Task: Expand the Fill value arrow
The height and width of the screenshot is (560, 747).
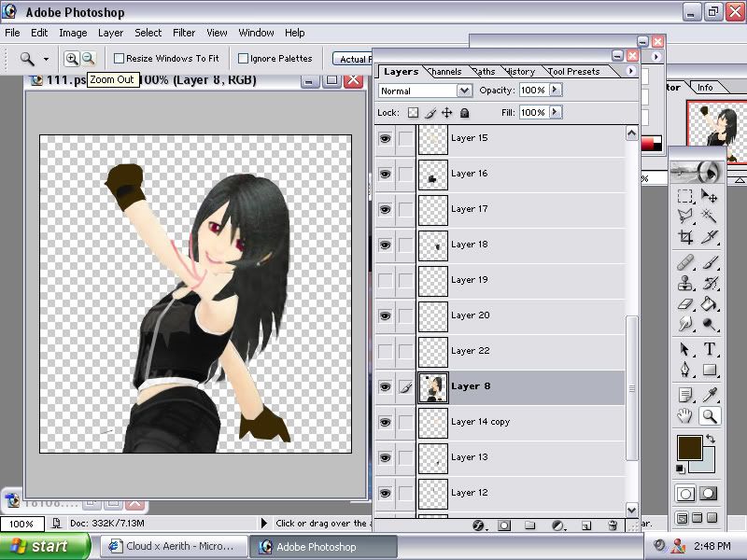Action: tap(556, 112)
